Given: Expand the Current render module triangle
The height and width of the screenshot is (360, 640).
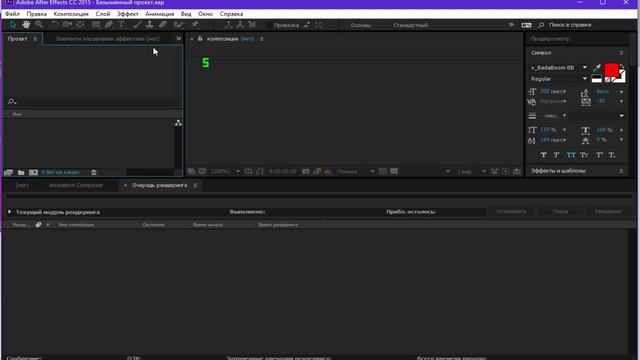Looking at the screenshot, I should pos(9,212).
